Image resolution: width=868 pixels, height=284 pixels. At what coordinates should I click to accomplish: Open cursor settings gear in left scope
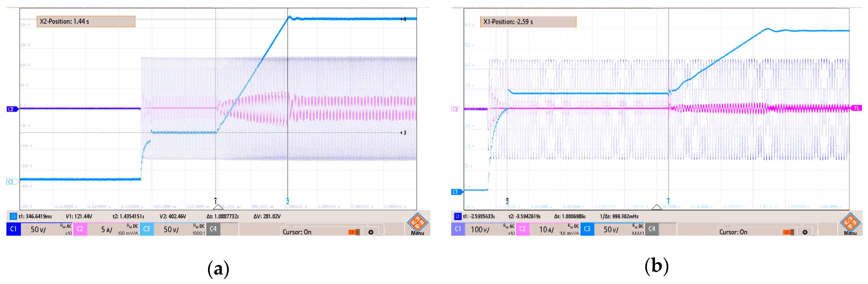point(371,232)
